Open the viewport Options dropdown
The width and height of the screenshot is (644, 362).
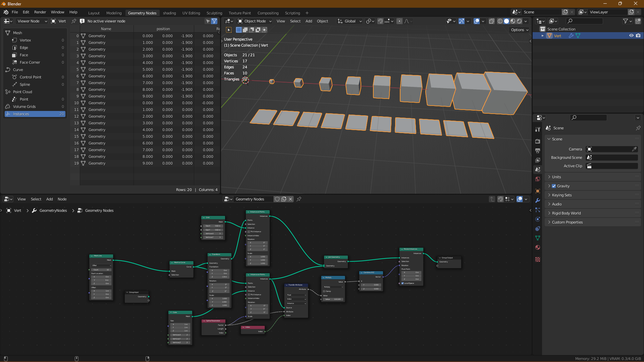pyautogui.click(x=520, y=30)
